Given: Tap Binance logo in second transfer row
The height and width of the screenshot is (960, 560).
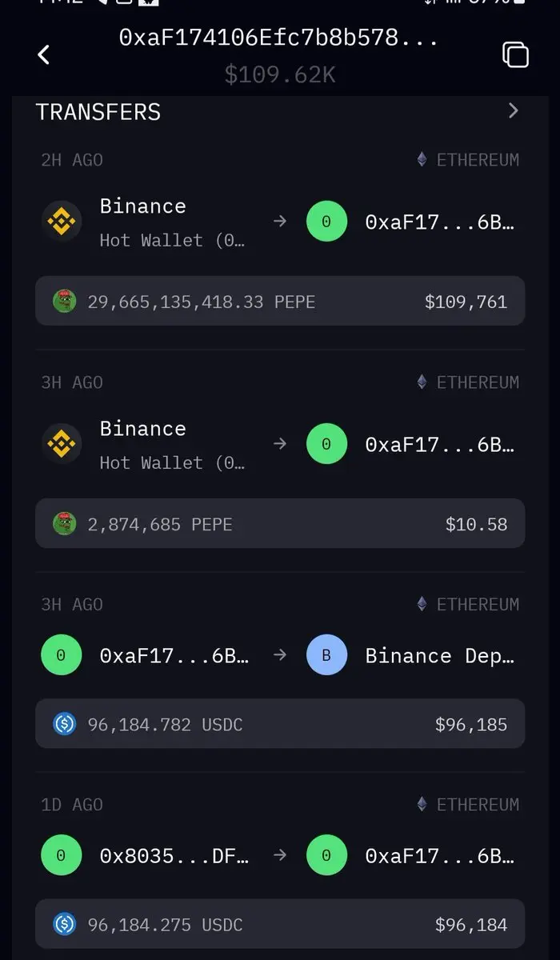Looking at the screenshot, I should tap(62, 443).
